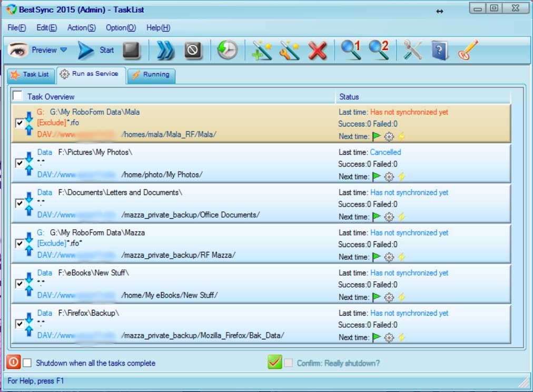This screenshot has width=533, height=392.
Task: Click green flag in Firefox Backup row
Action: tap(376, 337)
